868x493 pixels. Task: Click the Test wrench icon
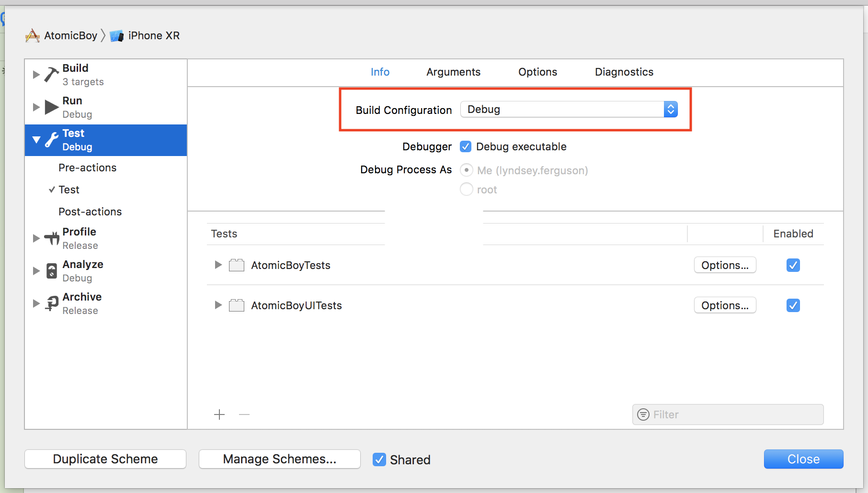pos(51,140)
